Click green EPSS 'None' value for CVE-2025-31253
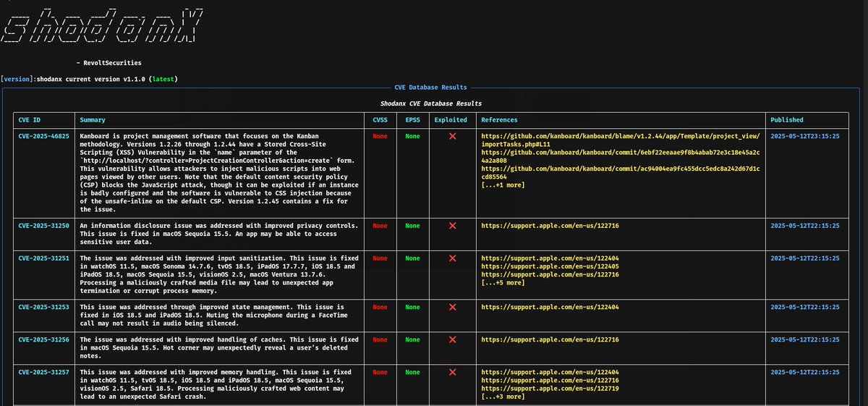 pyautogui.click(x=412, y=308)
